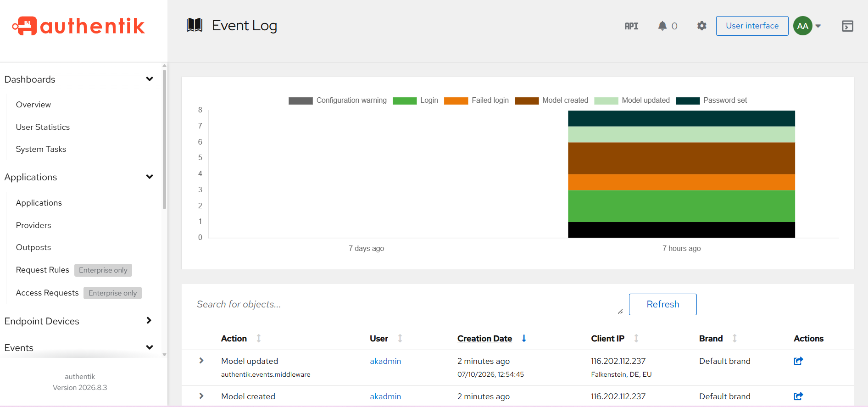
Task: Toggle Password set legend swatch
Action: 688,101
